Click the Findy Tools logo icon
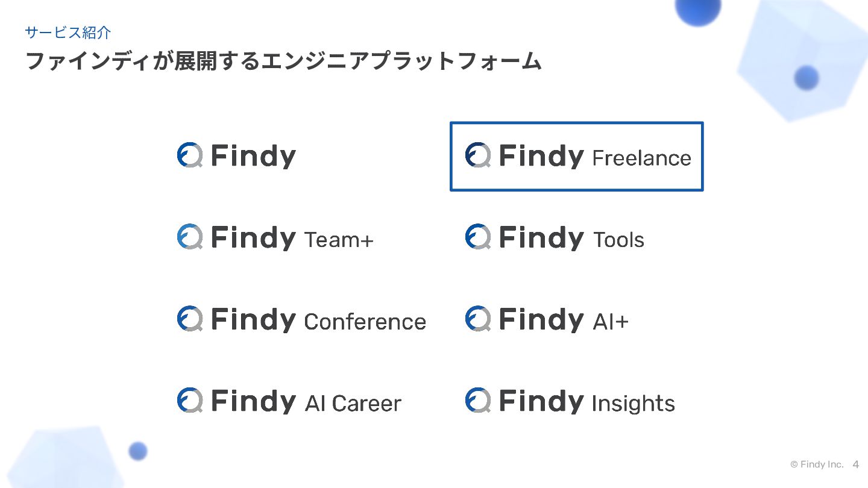Screen dimensions: 868x488 pyautogui.click(x=477, y=237)
